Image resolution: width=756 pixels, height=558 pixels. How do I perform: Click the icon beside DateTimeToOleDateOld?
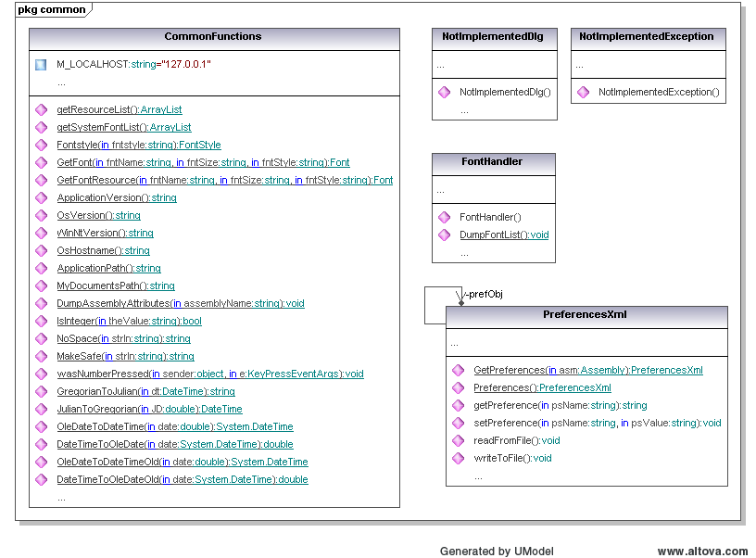coord(42,479)
